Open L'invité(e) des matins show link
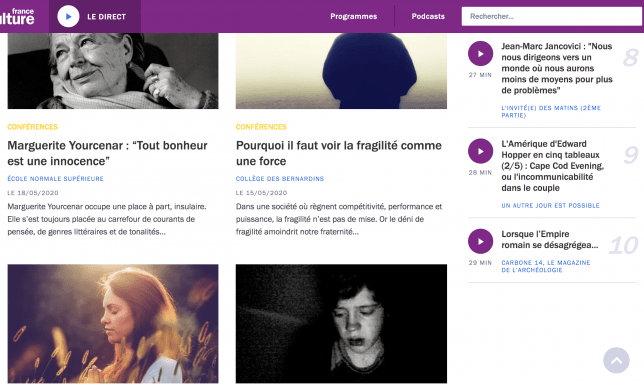644x386 pixels. coord(551,111)
